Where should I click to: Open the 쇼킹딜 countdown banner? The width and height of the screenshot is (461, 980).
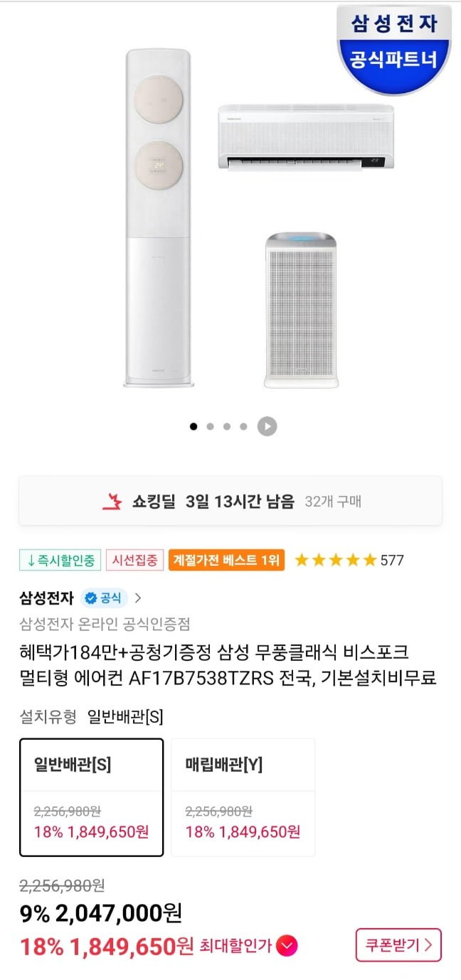231,502
